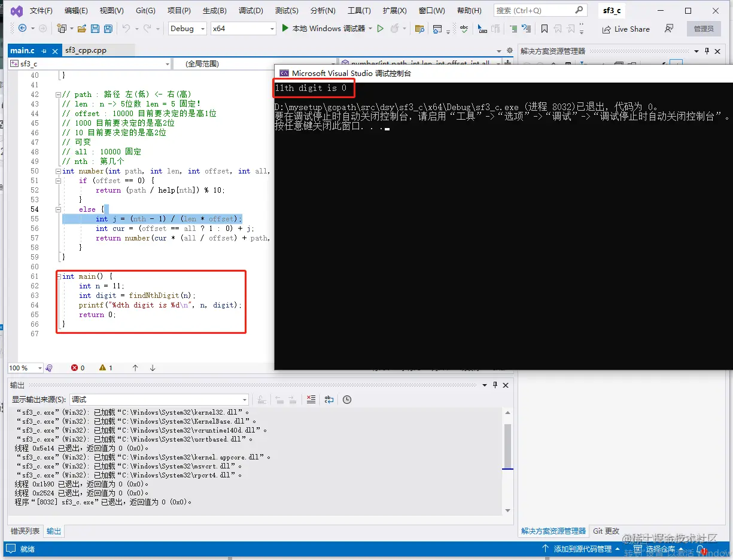Open the Debug configuration dropdown
733x560 pixels.
187,29
